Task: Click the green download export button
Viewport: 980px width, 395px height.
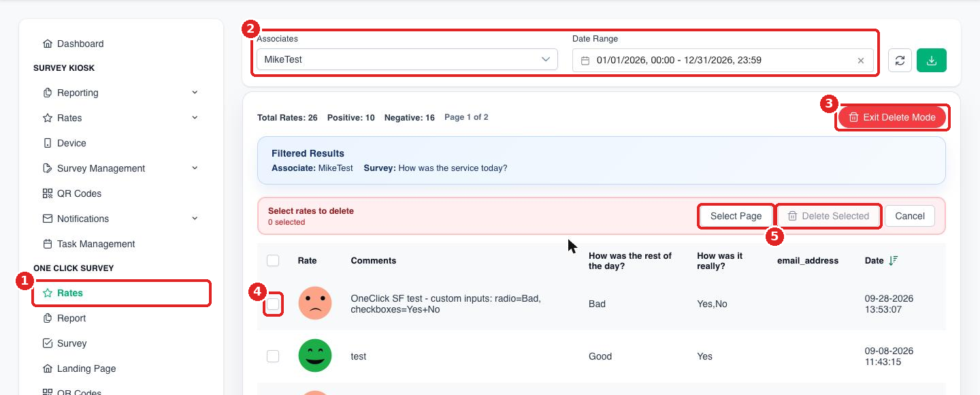Action: (x=932, y=60)
